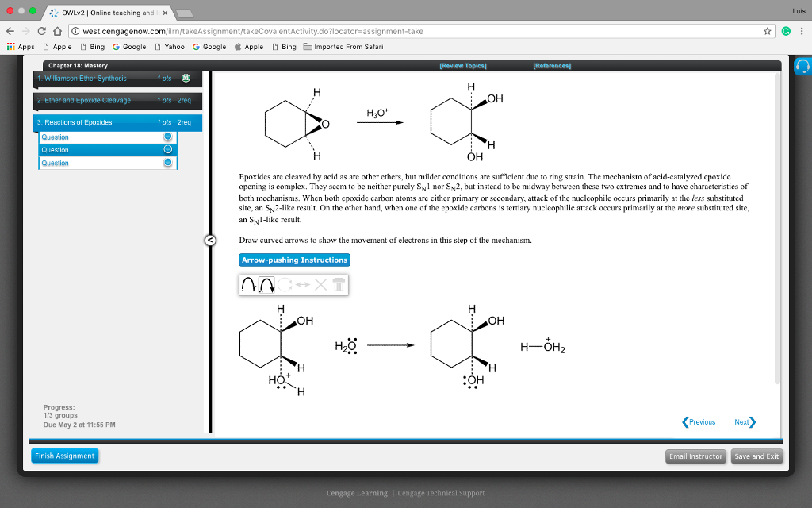Focus the address bar URL field
This screenshot has width=812, height=508.
[x=420, y=31]
